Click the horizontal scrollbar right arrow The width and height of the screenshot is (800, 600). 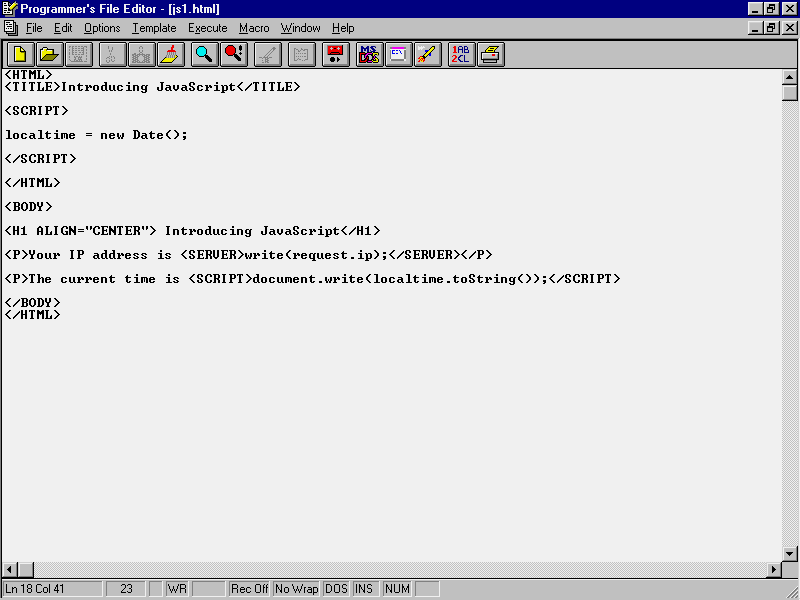773,570
